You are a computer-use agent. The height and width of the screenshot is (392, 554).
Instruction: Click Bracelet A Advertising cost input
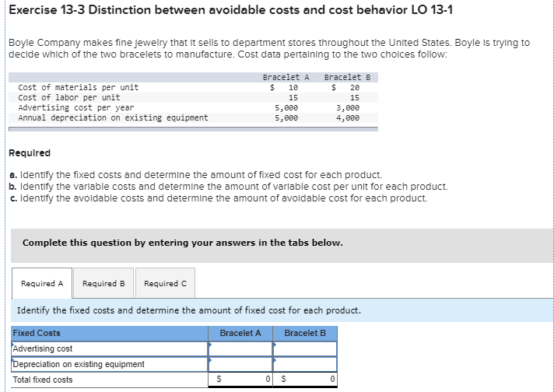240,349
